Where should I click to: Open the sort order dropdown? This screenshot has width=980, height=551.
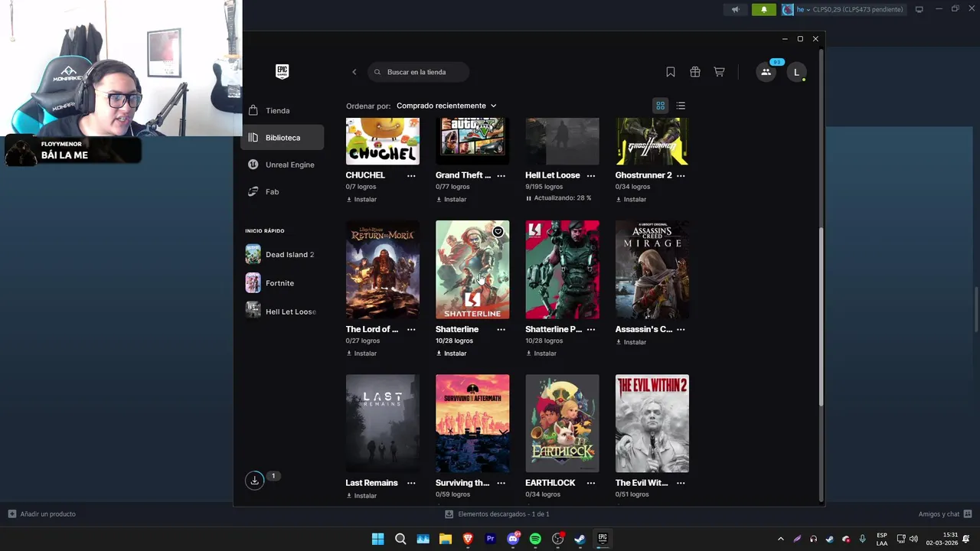coord(446,106)
